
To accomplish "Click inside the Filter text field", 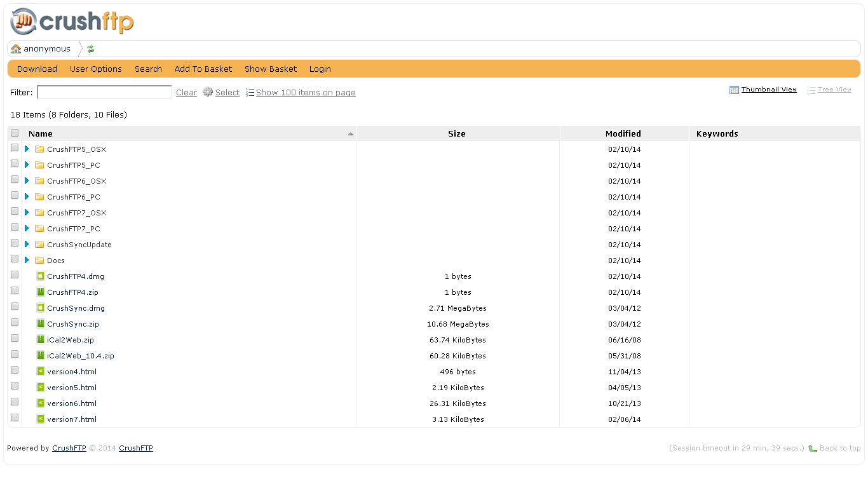I will coord(104,92).
